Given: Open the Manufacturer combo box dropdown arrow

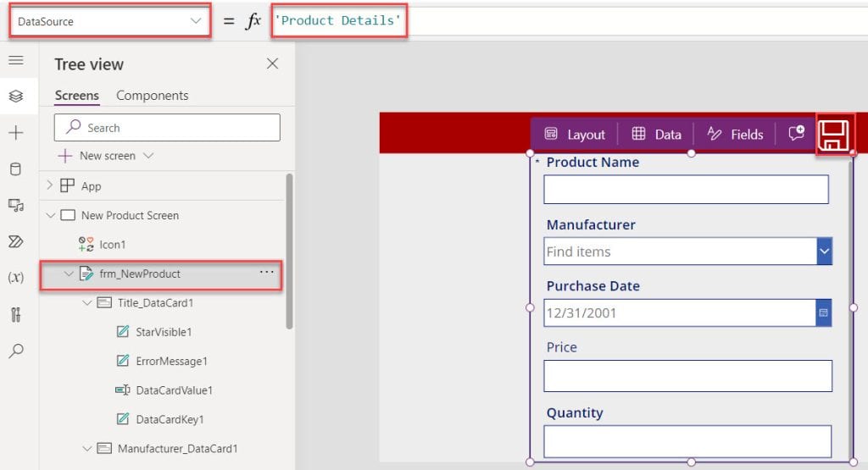Looking at the screenshot, I should click(824, 252).
